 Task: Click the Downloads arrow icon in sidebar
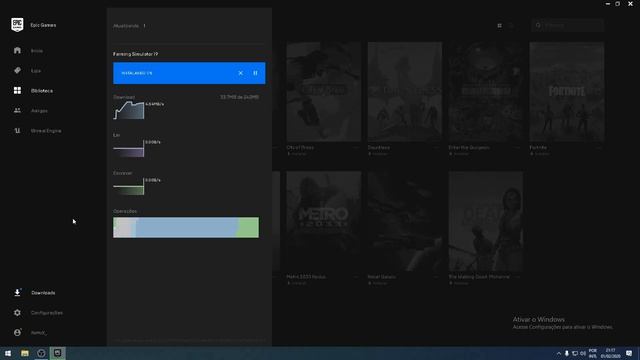[17, 293]
